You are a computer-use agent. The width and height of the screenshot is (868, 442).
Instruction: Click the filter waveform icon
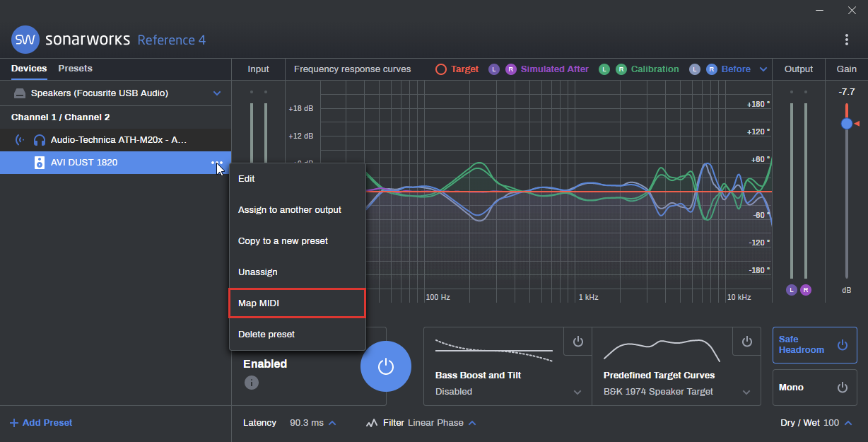click(372, 423)
